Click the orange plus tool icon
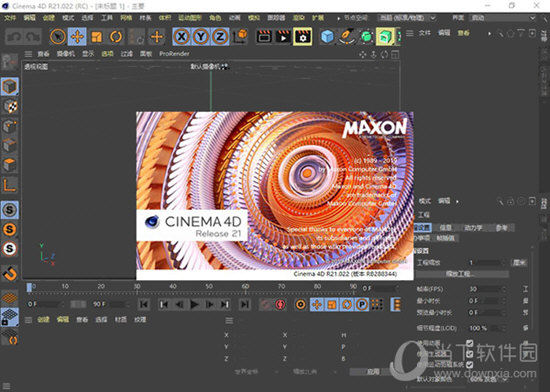This screenshot has width=550, height=392. point(157,36)
